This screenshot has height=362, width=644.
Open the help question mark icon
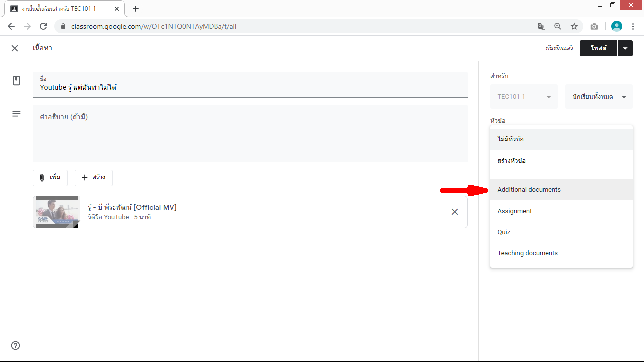[16, 345]
